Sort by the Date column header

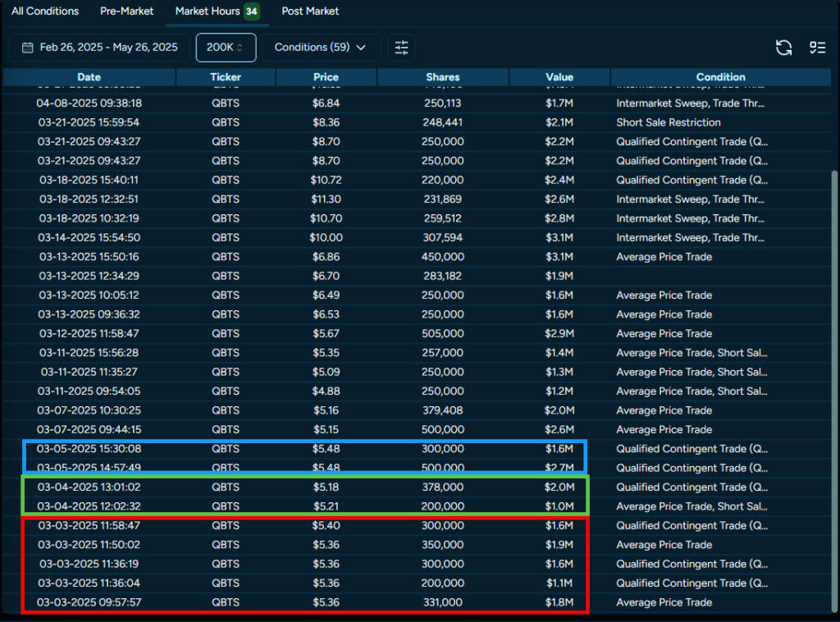click(x=89, y=77)
